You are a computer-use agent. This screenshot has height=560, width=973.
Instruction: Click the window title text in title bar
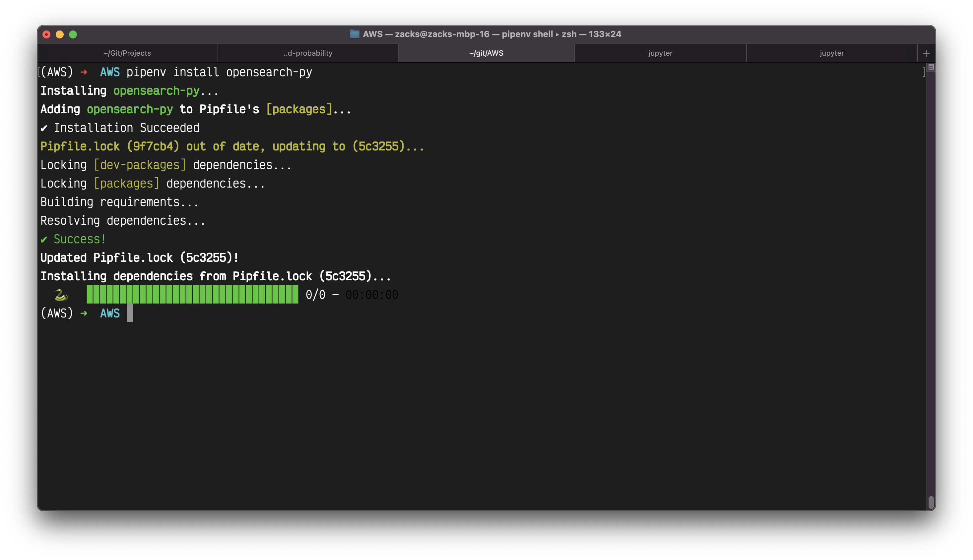click(491, 34)
